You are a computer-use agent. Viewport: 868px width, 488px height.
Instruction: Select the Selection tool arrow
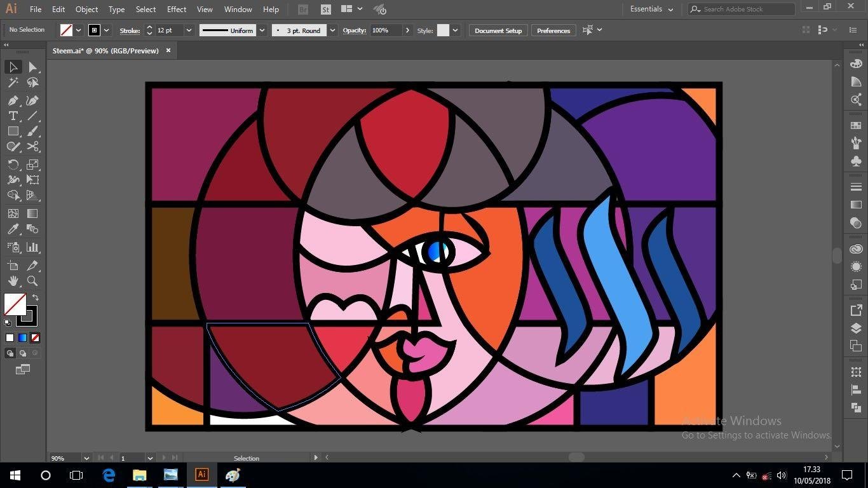(13, 67)
